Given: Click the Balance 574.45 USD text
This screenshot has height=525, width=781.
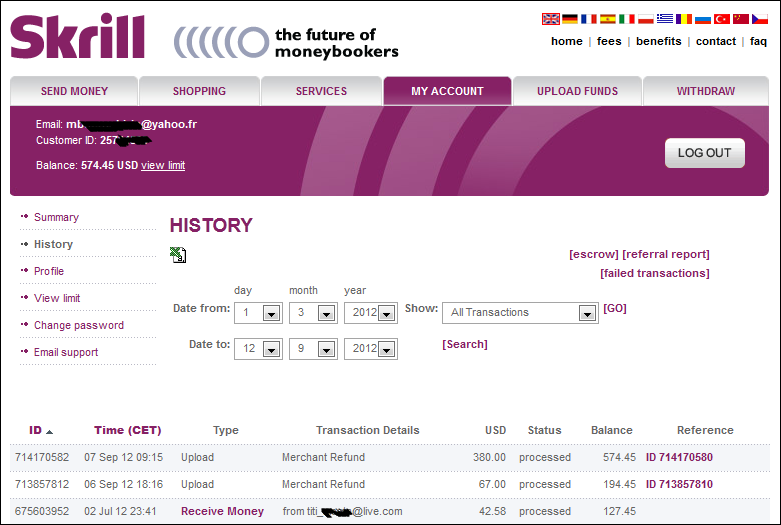Looking at the screenshot, I should [x=87, y=165].
